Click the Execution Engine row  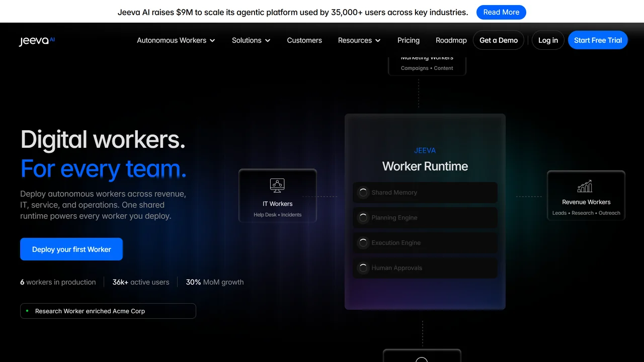point(425,243)
